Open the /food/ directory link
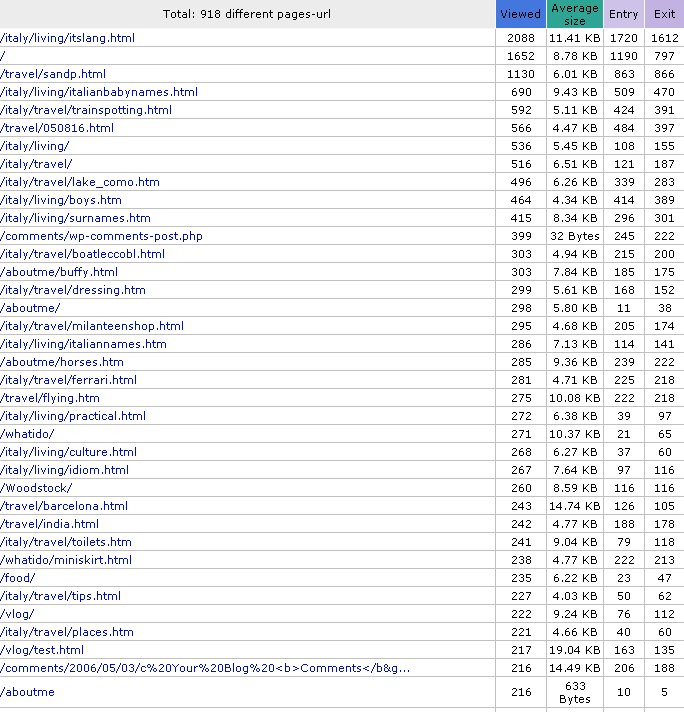Image resolution: width=684 pixels, height=712 pixels. pos(18,578)
